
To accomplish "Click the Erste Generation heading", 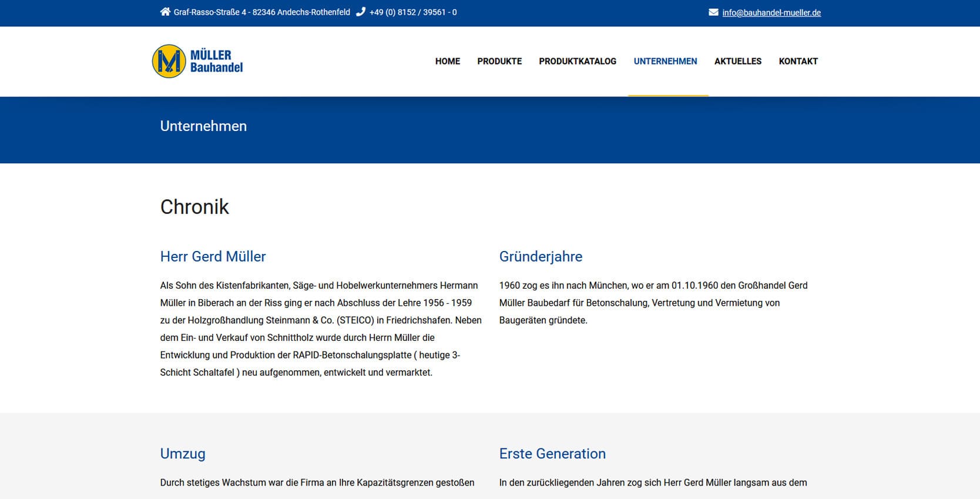I will coord(552,454).
